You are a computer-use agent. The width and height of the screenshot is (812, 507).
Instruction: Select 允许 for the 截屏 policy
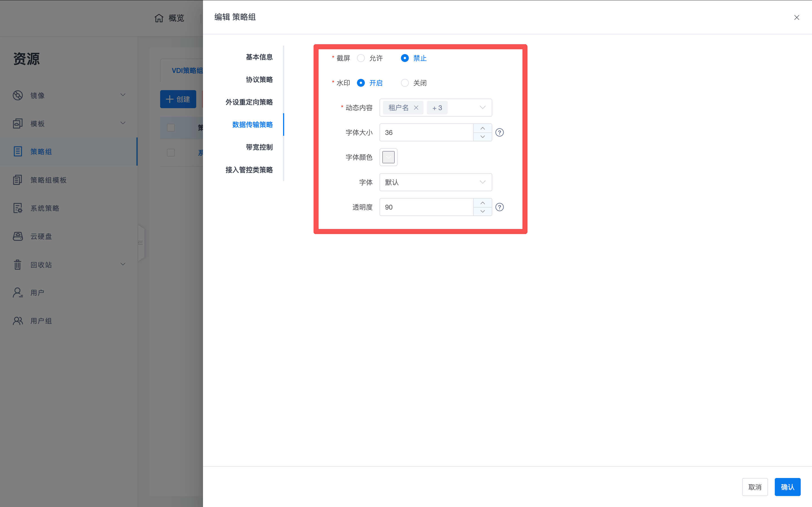click(361, 58)
